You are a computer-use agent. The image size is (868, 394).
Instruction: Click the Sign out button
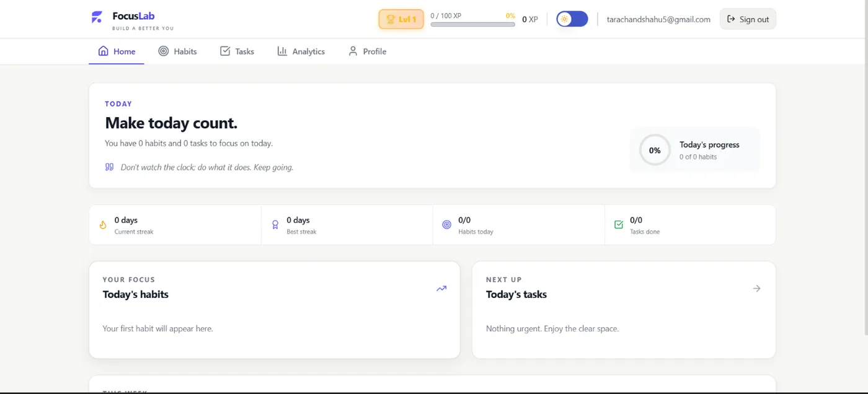[748, 19]
